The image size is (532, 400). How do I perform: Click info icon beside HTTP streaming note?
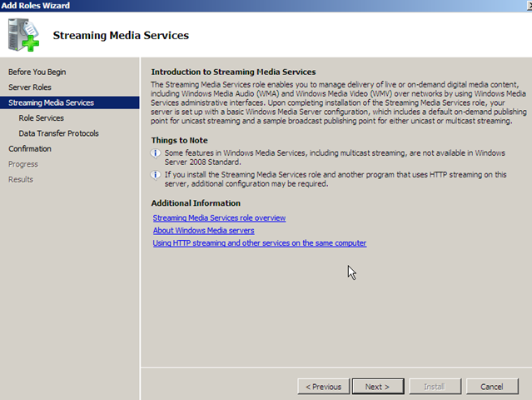click(x=156, y=175)
